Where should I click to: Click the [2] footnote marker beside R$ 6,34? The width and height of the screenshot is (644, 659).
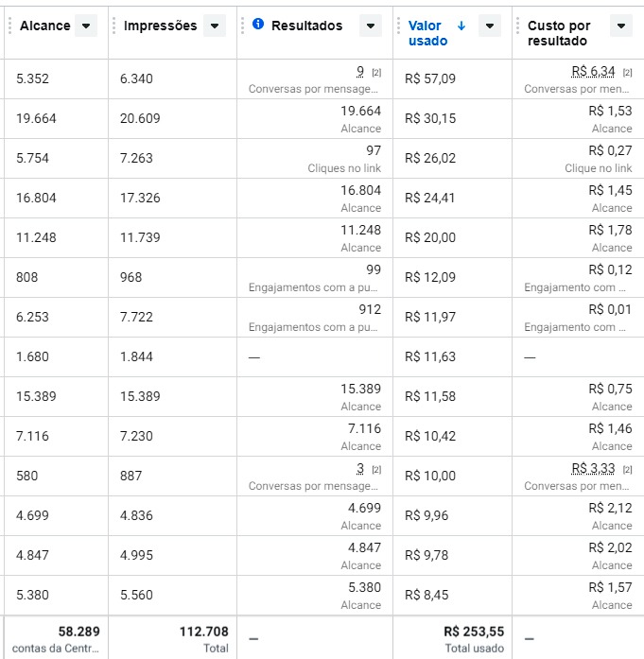click(x=627, y=73)
